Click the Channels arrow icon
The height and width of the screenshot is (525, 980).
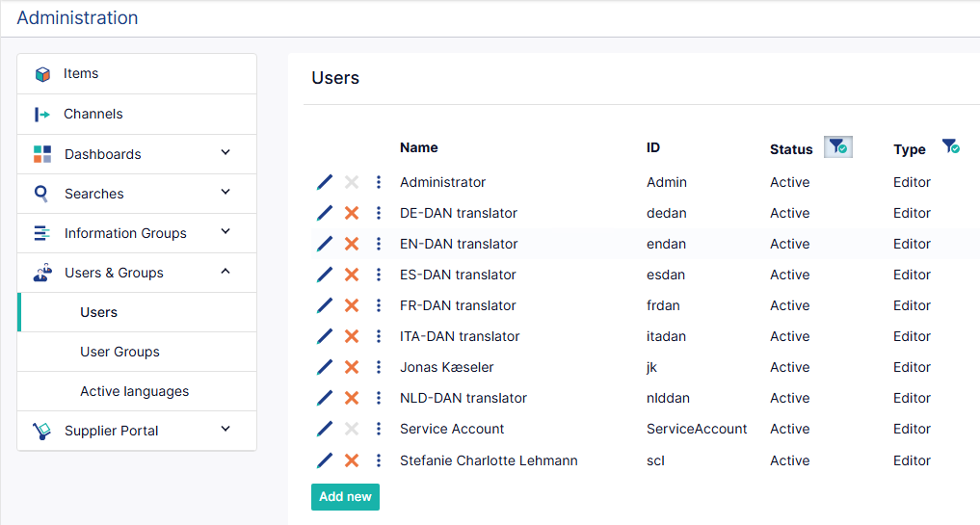tap(41, 115)
